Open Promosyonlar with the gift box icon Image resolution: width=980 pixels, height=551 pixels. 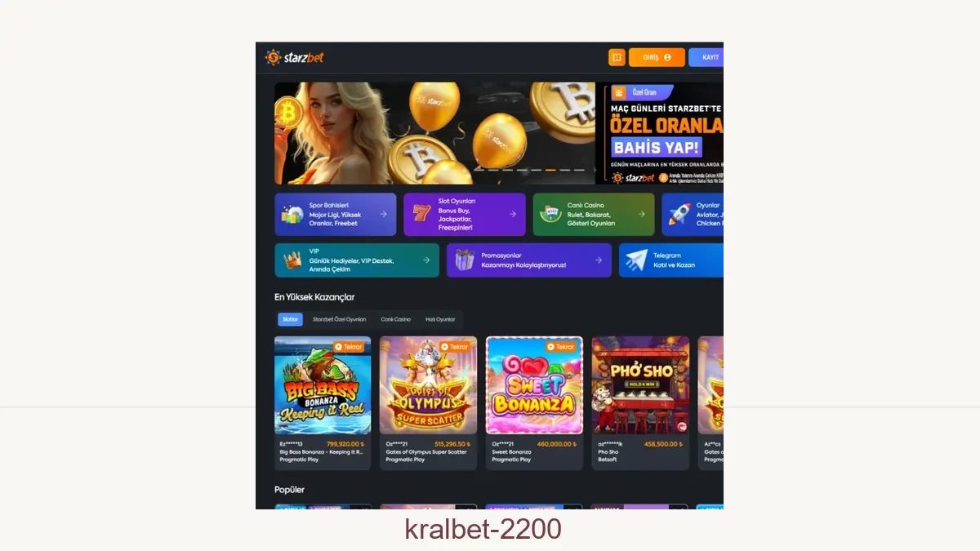[529, 260]
